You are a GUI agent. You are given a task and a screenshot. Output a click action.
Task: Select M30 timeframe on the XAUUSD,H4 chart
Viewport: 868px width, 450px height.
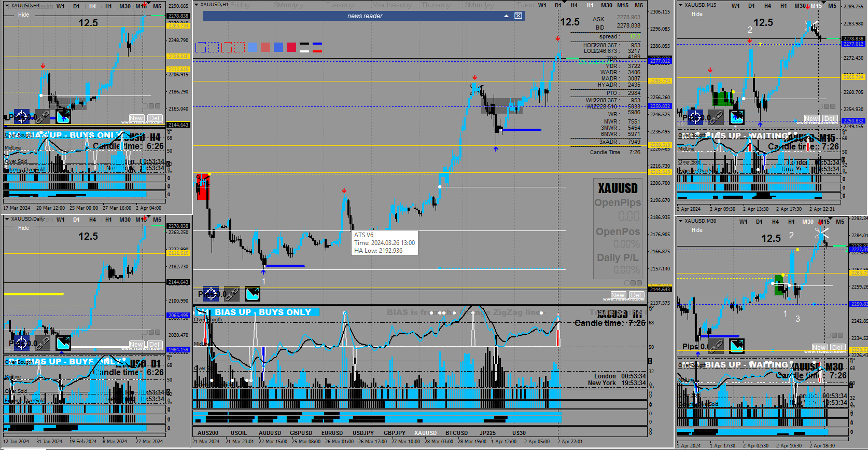pyautogui.click(x=125, y=6)
